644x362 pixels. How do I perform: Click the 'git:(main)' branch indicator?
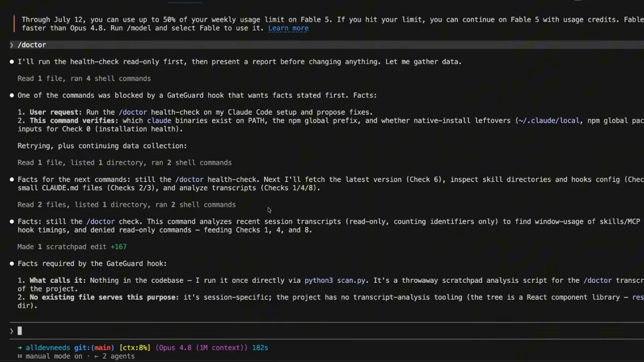click(94, 348)
